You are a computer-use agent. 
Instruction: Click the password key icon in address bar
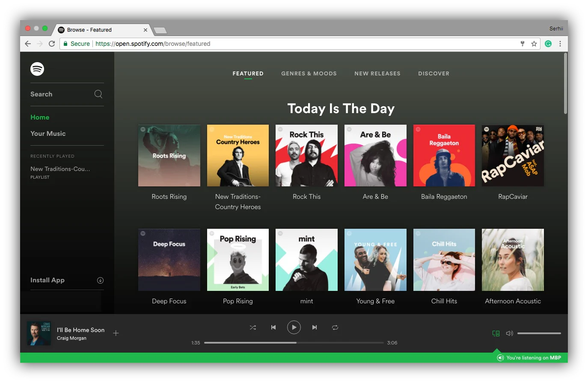[x=523, y=44]
